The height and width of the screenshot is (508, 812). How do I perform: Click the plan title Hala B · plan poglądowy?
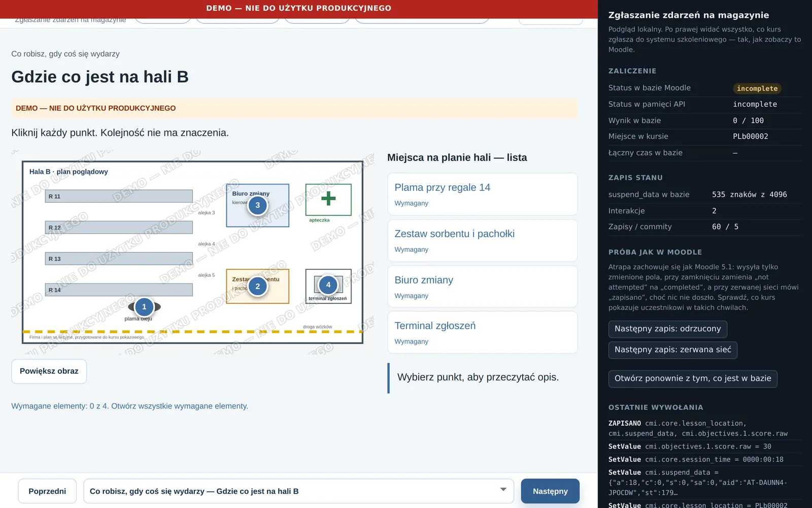69,172
